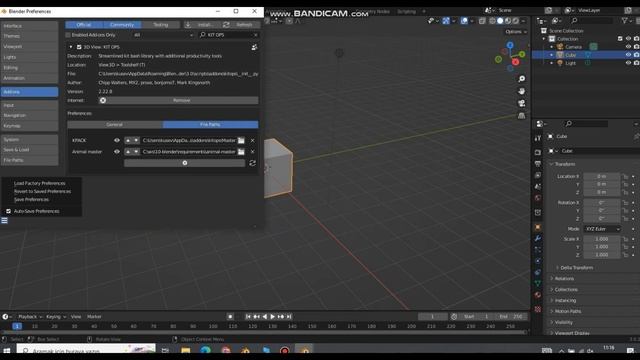Open the Object Constraints properties tab
Screen dimensions: 640x360
coord(538,272)
